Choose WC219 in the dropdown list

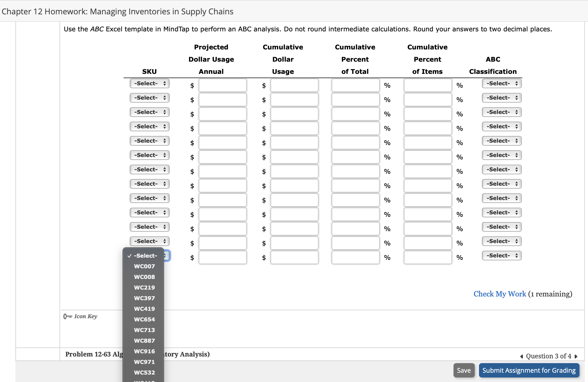[145, 287]
